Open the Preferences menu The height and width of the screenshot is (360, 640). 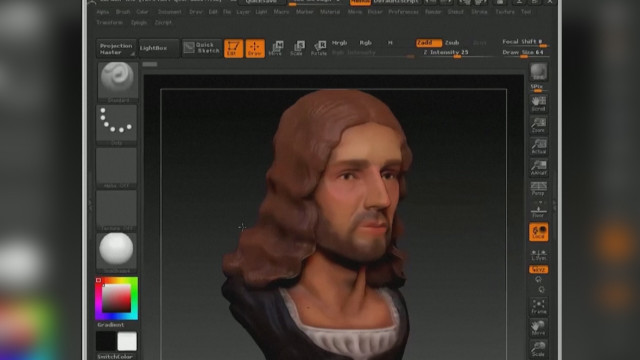coord(403,12)
